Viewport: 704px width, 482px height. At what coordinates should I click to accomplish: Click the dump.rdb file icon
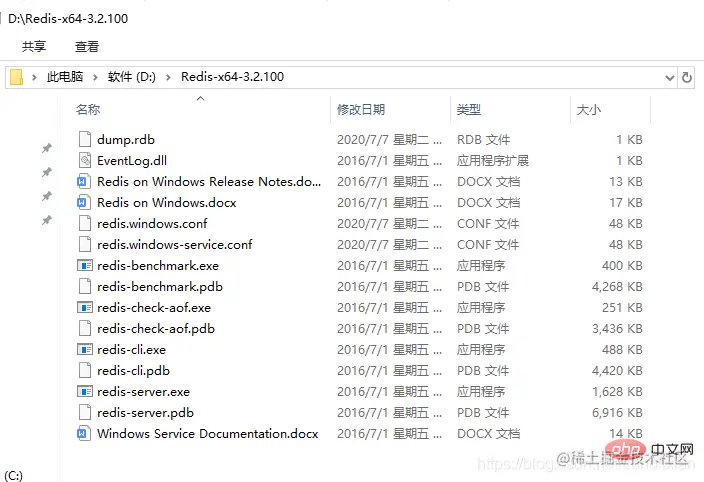click(85, 139)
